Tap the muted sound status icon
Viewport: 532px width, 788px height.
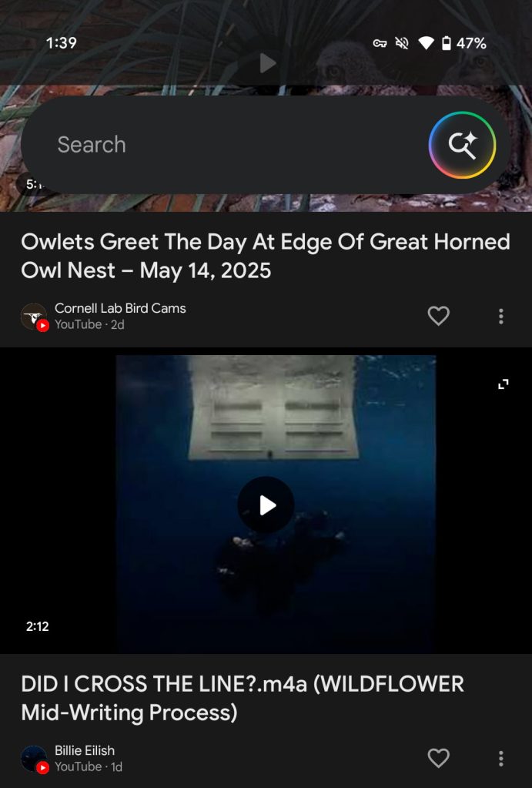coord(402,43)
